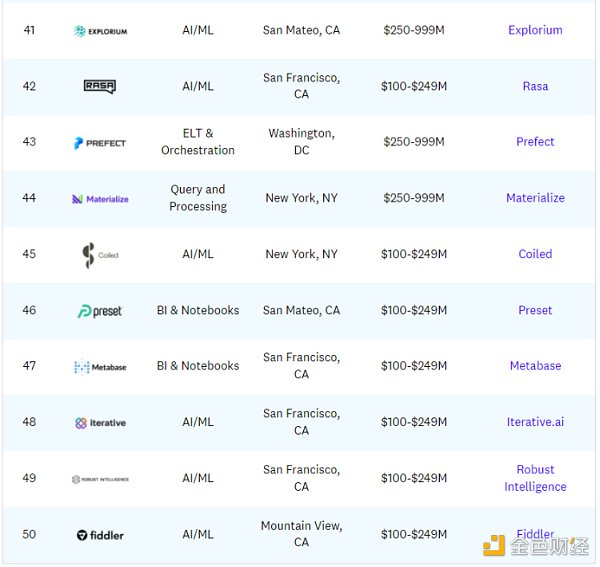Screen dimensions: 600x567
Task: Select rank number 41
Action: [x=29, y=30]
